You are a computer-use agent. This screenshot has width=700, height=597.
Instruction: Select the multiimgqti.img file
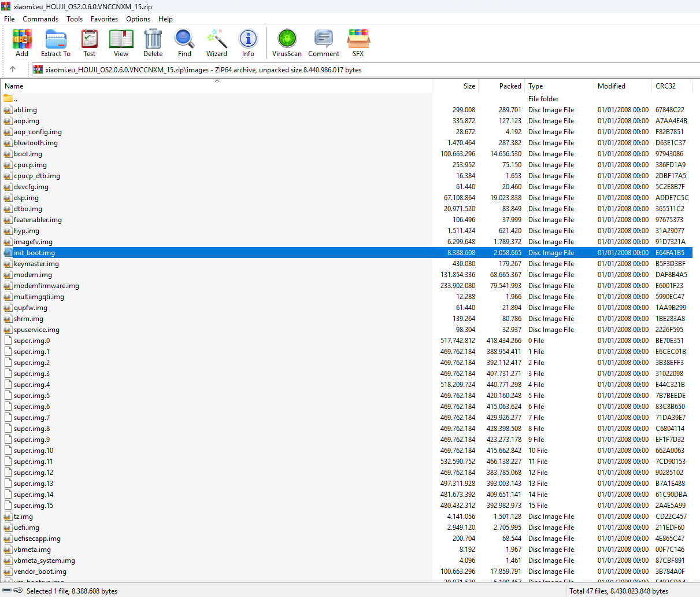39,297
